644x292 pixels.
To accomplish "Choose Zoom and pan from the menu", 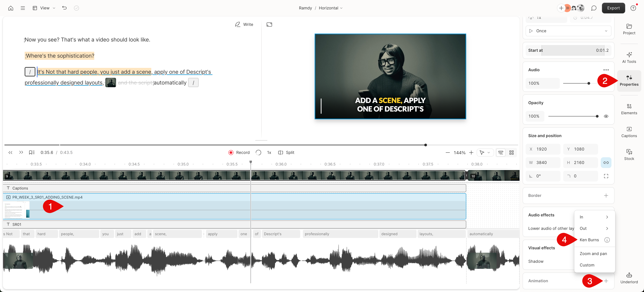I will coord(594,253).
